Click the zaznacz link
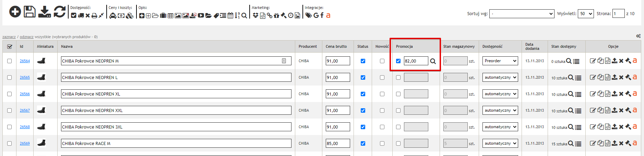644x156 pixels. click(9, 37)
